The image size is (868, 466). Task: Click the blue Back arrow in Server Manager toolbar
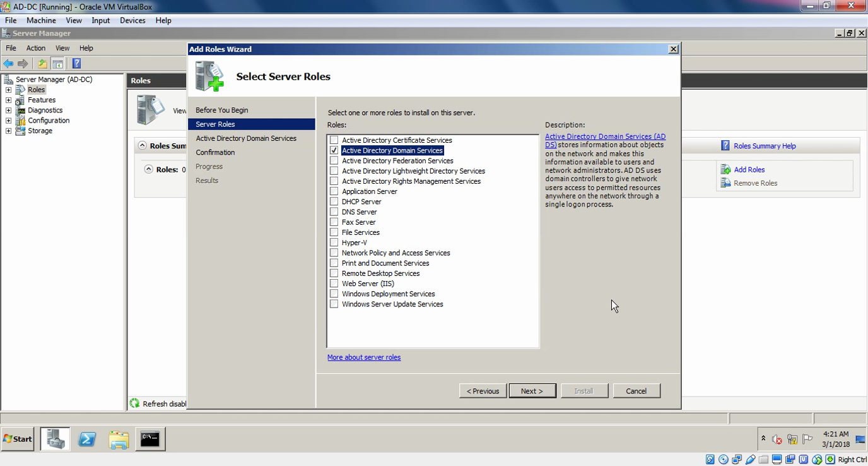[x=8, y=64]
